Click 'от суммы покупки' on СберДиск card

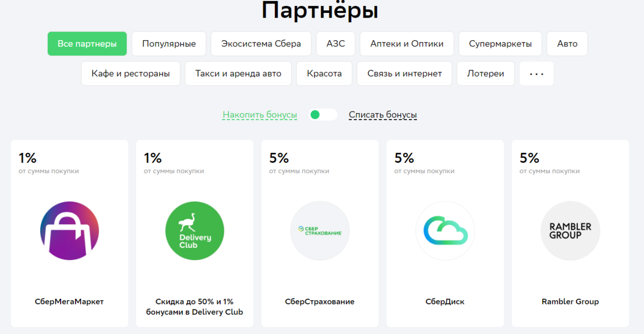425,171
